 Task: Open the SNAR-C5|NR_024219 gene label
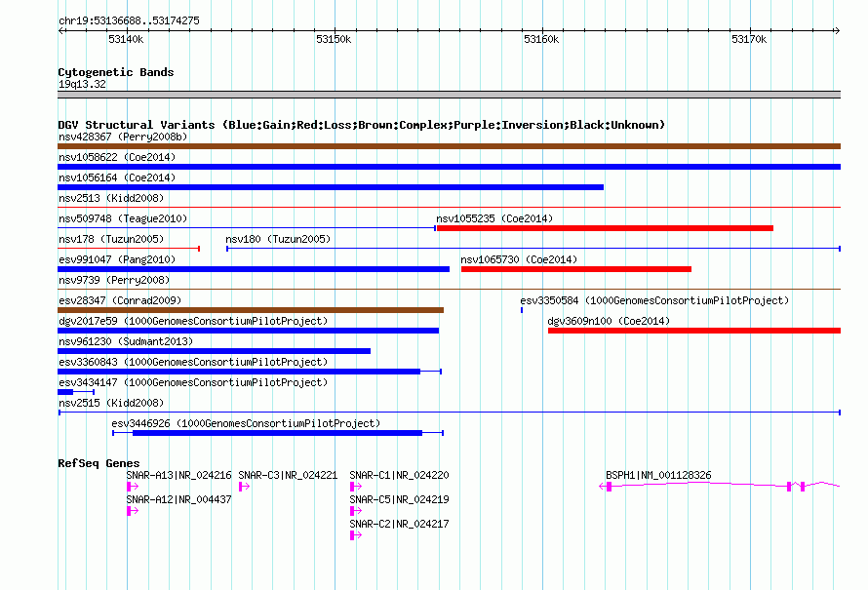tap(399, 499)
